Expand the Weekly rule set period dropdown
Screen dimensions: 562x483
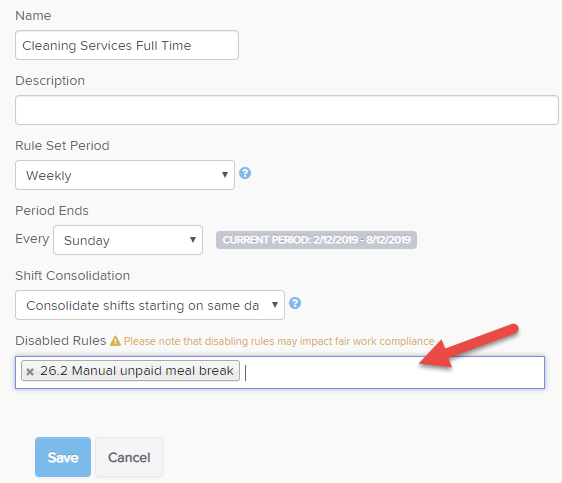[125, 175]
